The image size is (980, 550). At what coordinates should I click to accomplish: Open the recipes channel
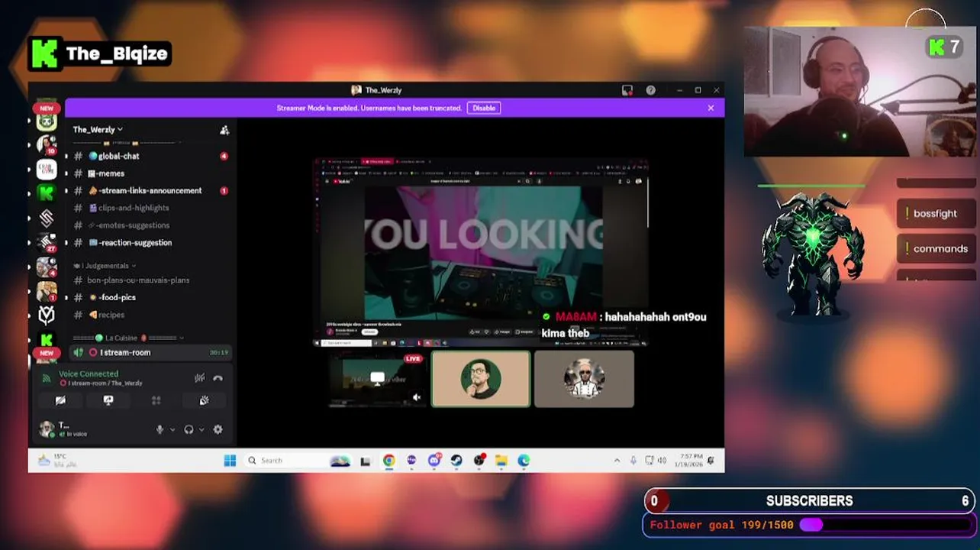tap(150, 315)
